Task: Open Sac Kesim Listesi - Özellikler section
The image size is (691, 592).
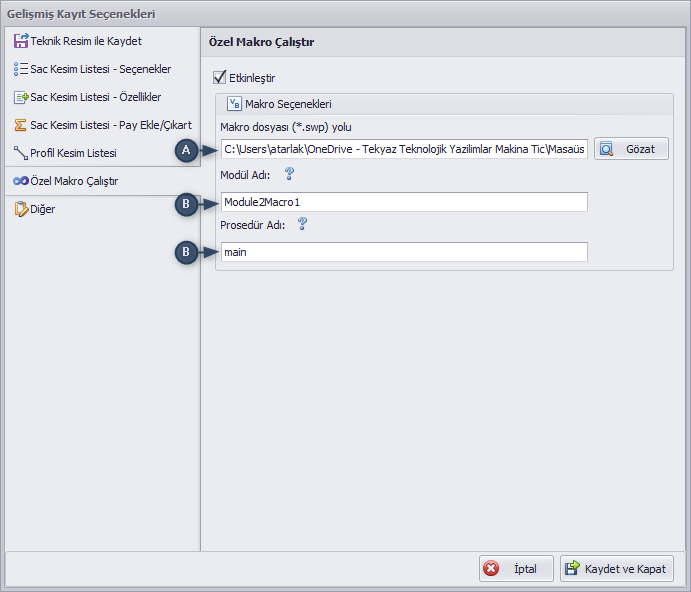Action: pos(102,97)
